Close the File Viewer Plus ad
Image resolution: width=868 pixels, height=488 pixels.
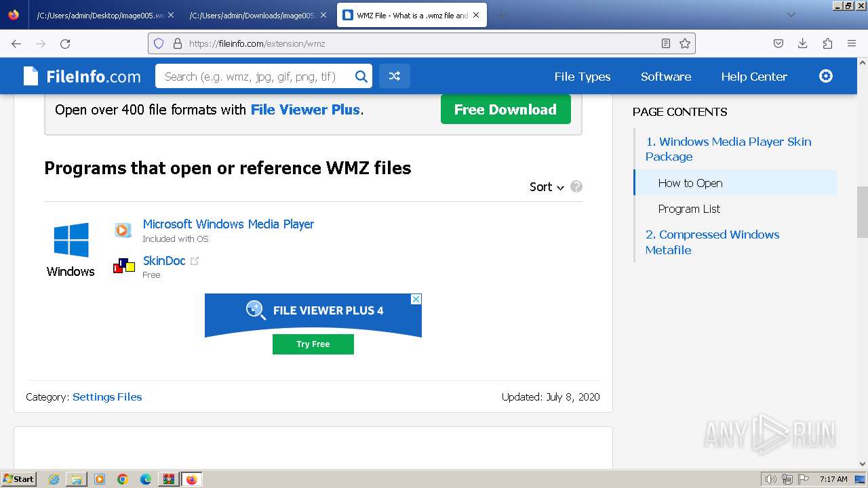tap(416, 299)
